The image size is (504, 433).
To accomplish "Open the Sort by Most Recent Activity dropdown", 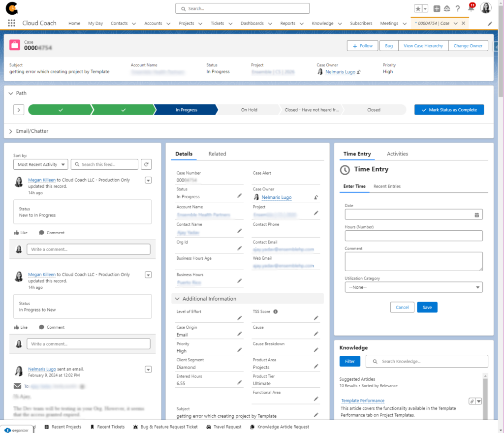I will tap(40, 164).
